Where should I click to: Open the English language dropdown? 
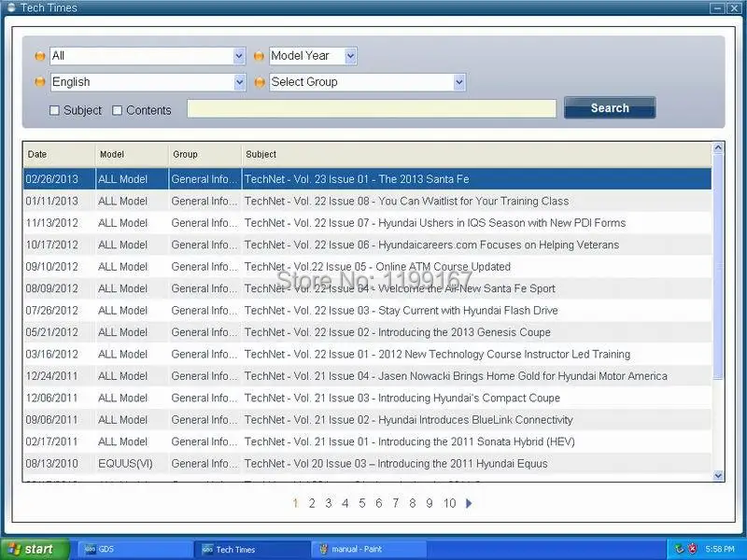[148, 82]
